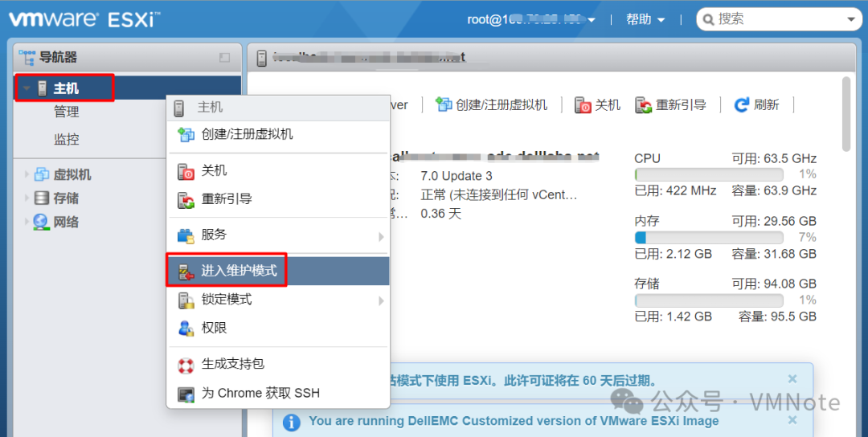
Task: Click the shutdown button in the top toolbar
Action: [597, 104]
